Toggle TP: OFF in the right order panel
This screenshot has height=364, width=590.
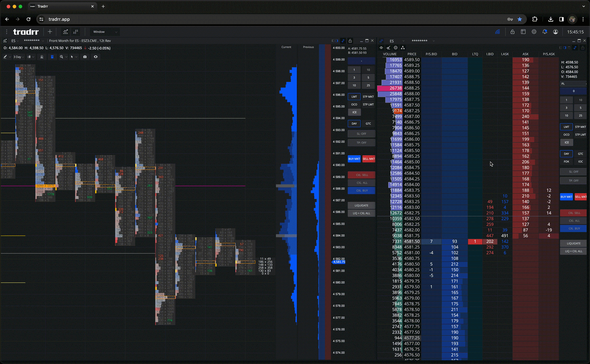point(573,180)
